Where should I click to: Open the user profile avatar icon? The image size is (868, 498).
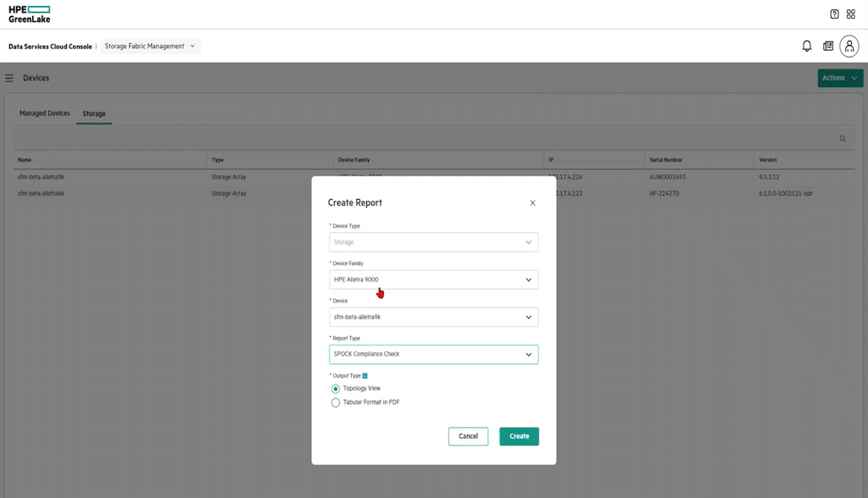[x=849, y=46]
